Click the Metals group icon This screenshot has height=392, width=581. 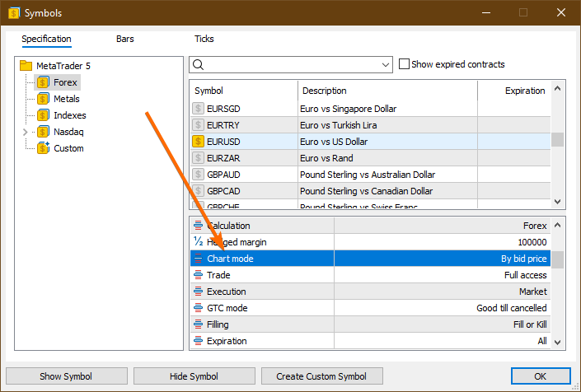tap(43, 99)
